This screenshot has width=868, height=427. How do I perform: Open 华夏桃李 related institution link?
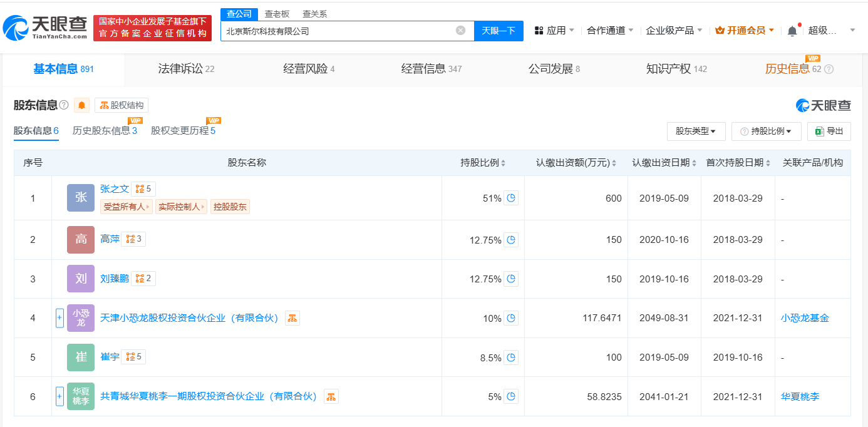[800, 396]
